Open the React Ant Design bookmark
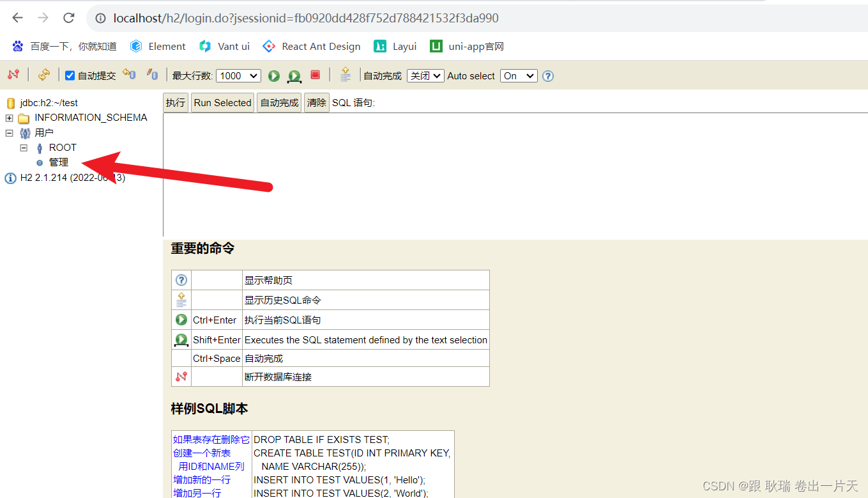The image size is (868, 498). point(312,46)
